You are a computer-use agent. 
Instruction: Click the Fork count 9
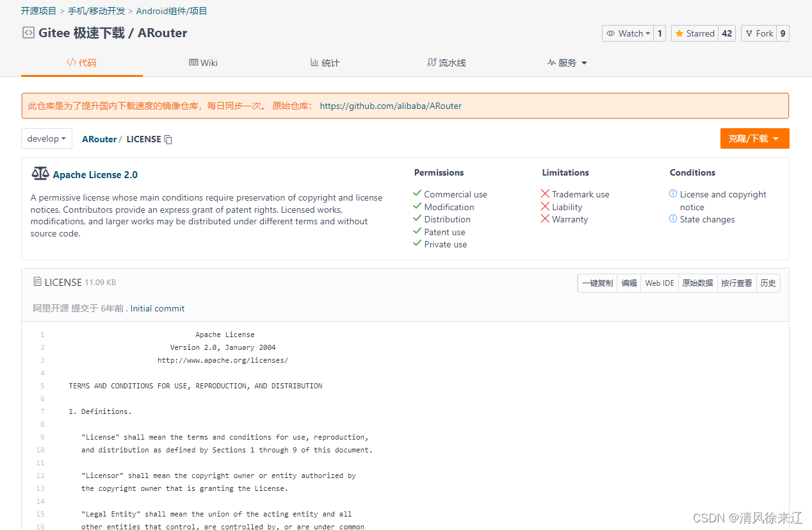[x=783, y=33]
